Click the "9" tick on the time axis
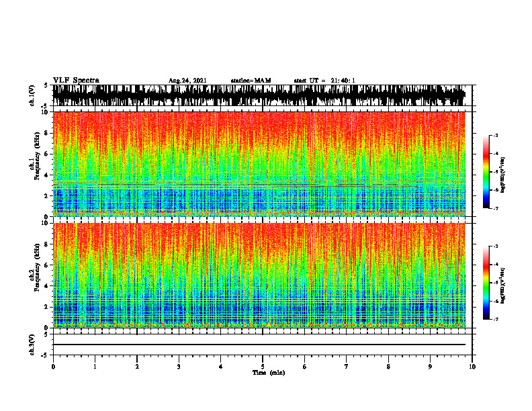532x411 pixels. coord(430,367)
